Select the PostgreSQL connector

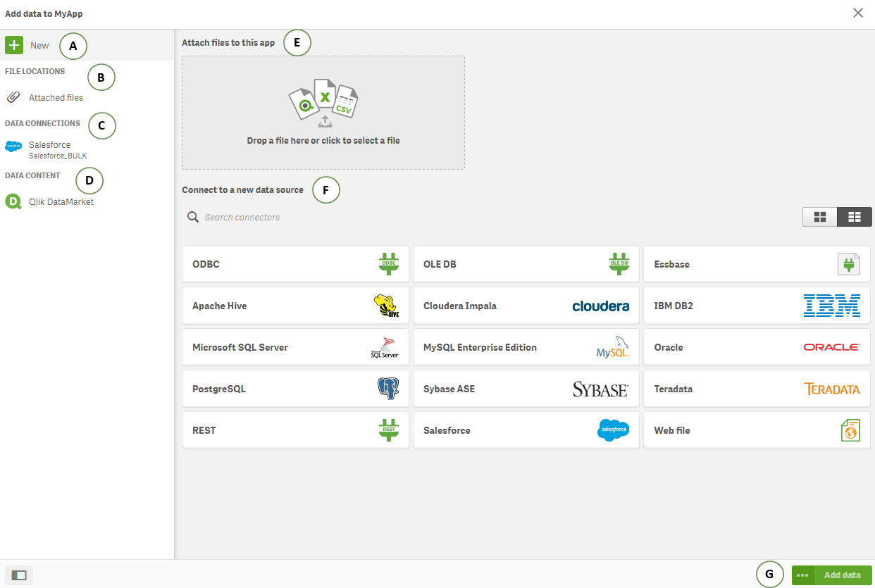click(295, 389)
